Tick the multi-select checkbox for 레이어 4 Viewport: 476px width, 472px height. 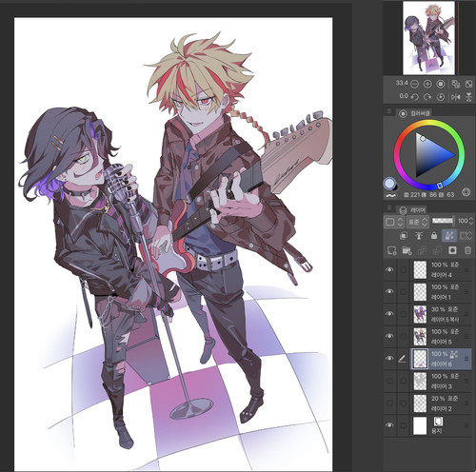(404, 269)
